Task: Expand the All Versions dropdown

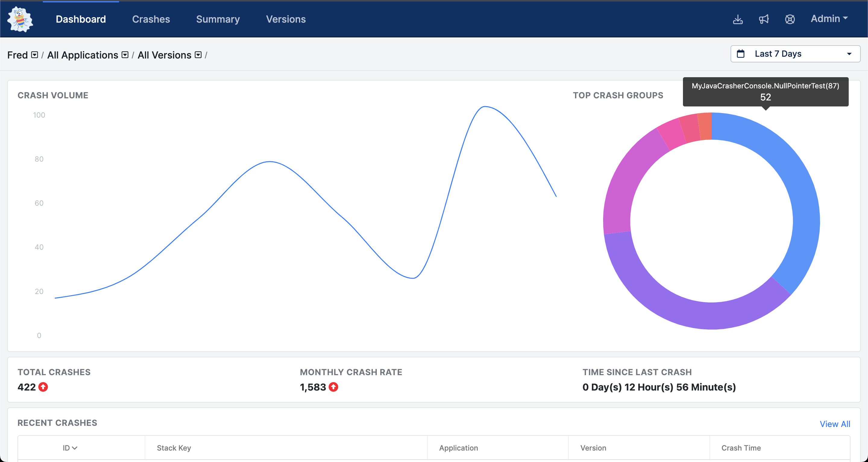Action: pos(198,55)
